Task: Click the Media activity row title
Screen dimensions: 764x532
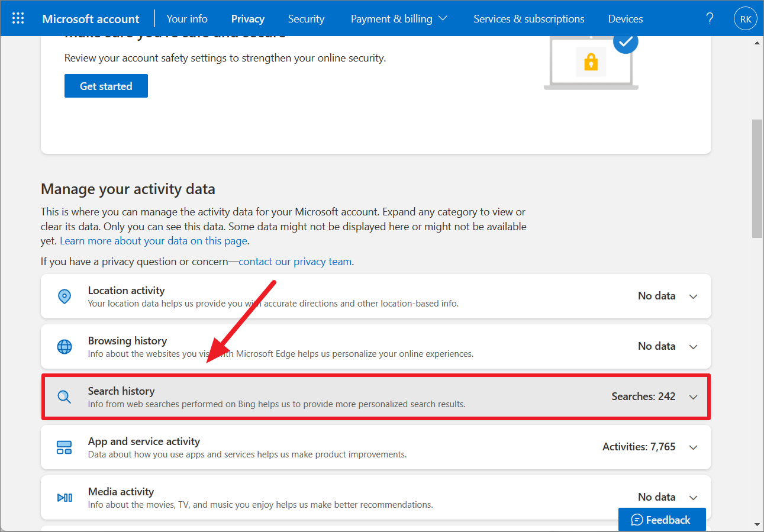Action: click(122, 492)
